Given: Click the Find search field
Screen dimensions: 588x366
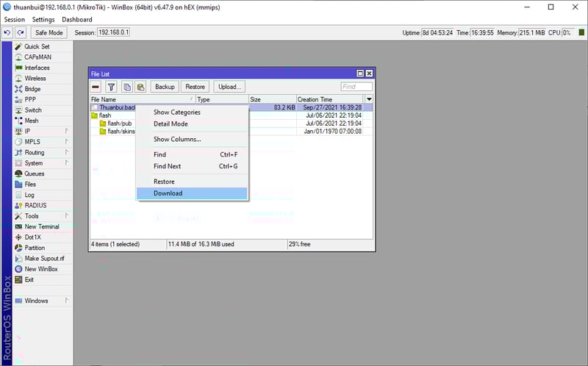Looking at the screenshot, I should 356,87.
